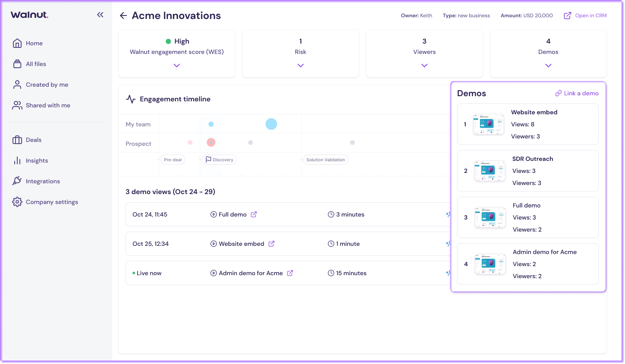Collapse the Demos card chevron
625x364 pixels.
pyautogui.click(x=548, y=66)
